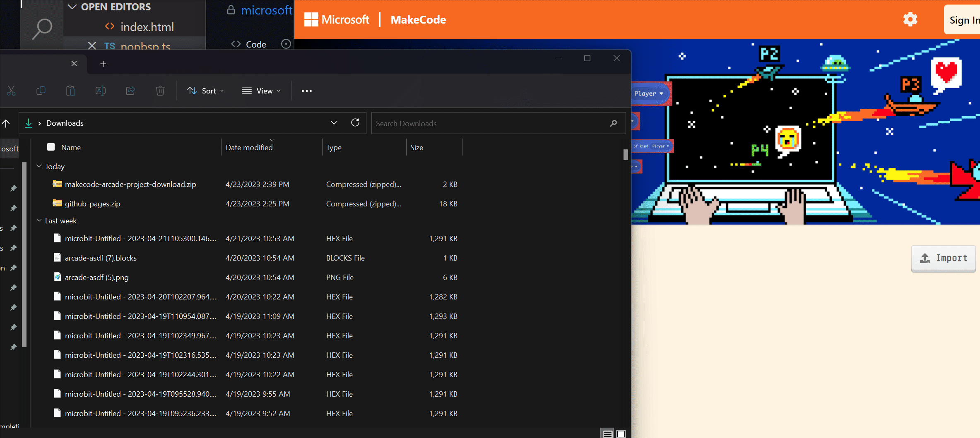Click the Cut scissors icon in File Explorer

coord(11,91)
